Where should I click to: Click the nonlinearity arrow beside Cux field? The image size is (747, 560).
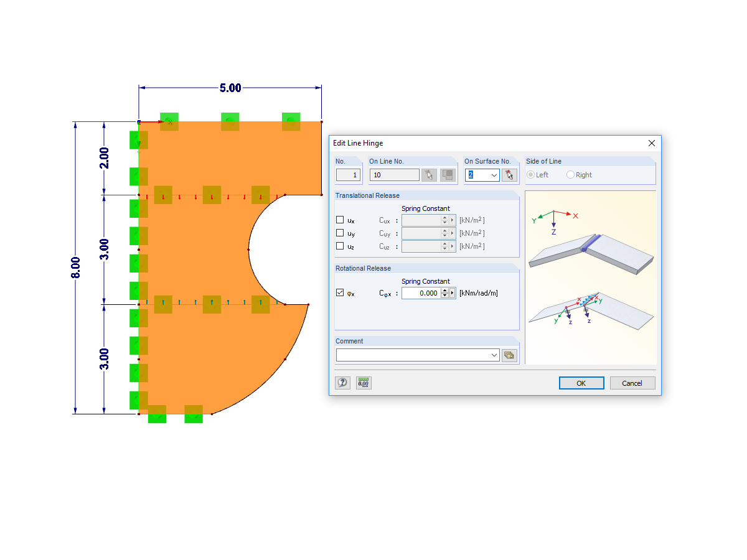(x=452, y=220)
